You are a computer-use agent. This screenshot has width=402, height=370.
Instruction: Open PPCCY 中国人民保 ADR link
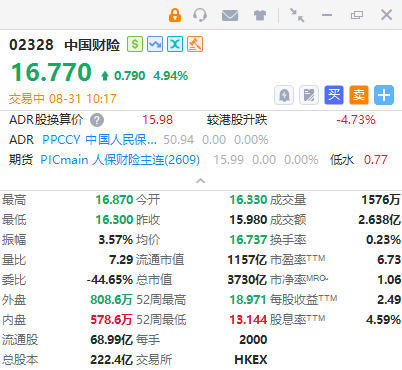99,140
